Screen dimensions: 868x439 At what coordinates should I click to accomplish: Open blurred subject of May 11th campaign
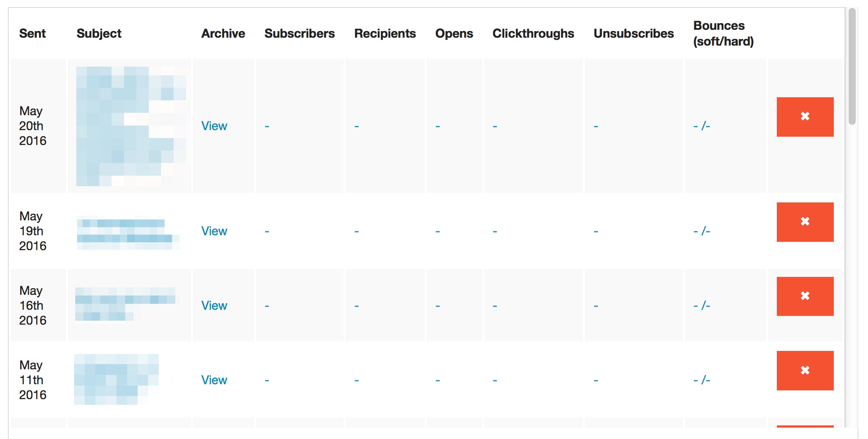coord(116,379)
